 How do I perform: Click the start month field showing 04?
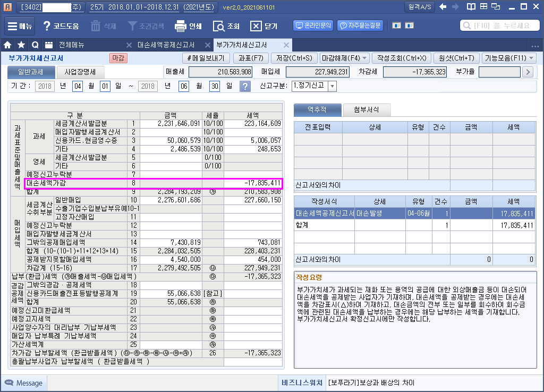point(78,87)
